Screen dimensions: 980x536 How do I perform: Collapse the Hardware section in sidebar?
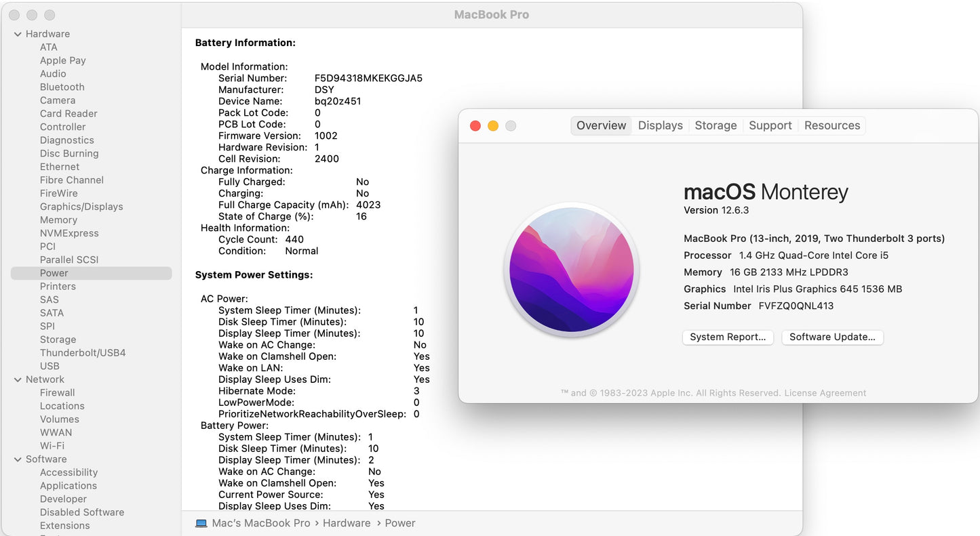(x=18, y=34)
